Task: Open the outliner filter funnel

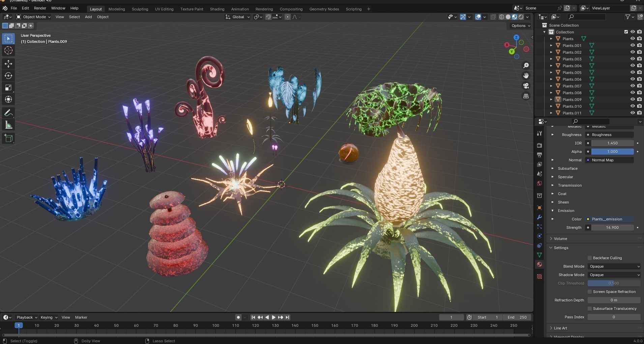Action: pyautogui.click(x=627, y=17)
